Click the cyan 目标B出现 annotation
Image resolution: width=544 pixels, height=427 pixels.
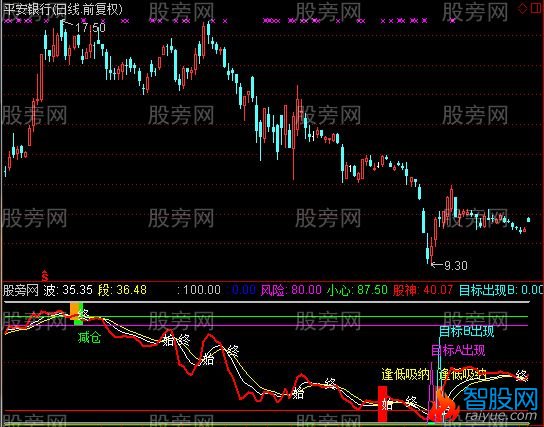(467, 332)
